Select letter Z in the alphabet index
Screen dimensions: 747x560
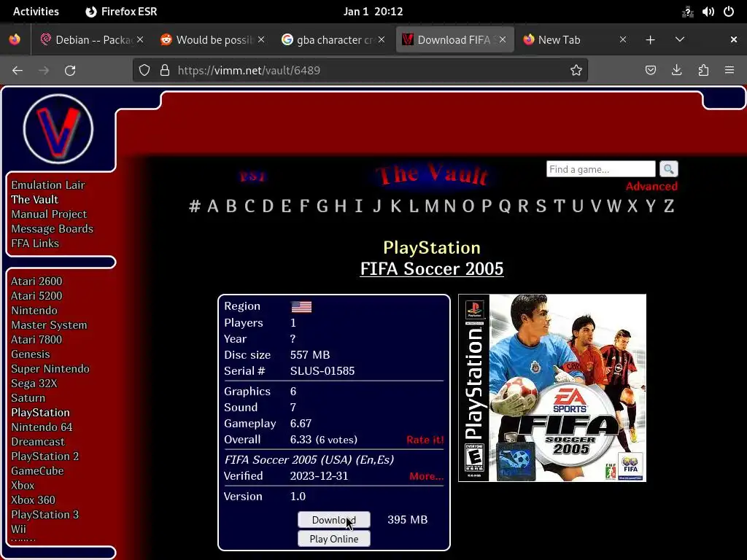pos(669,206)
